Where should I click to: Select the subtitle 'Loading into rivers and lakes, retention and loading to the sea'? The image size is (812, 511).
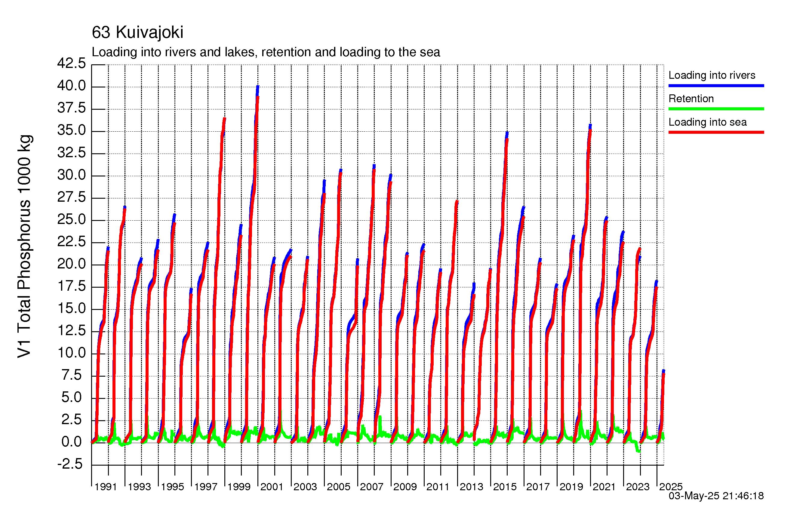click(x=266, y=52)
